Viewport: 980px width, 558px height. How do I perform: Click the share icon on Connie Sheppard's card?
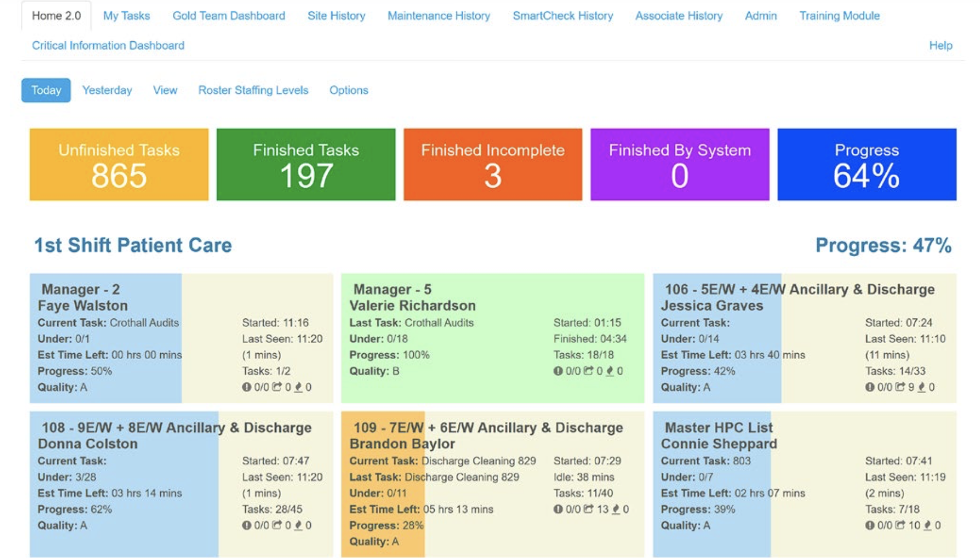[x=900, y=526]
